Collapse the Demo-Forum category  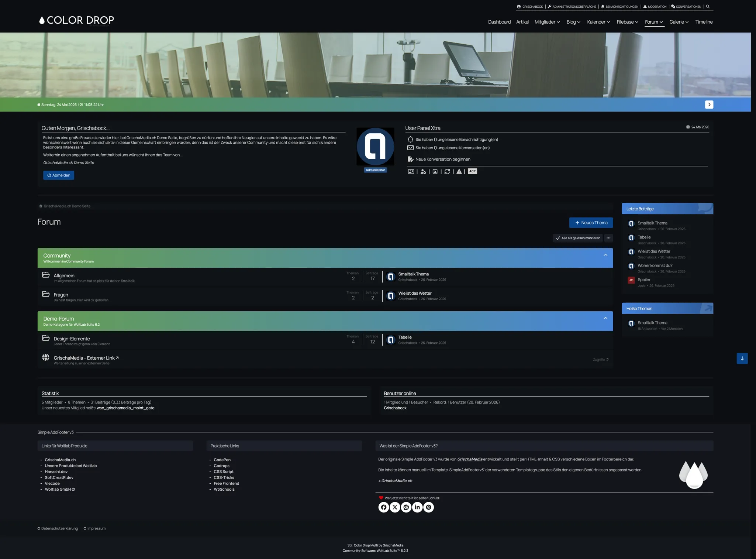pos(605,318)
